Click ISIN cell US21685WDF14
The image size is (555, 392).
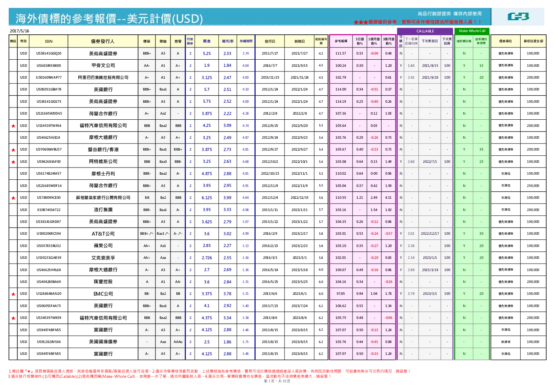point(49,186)
